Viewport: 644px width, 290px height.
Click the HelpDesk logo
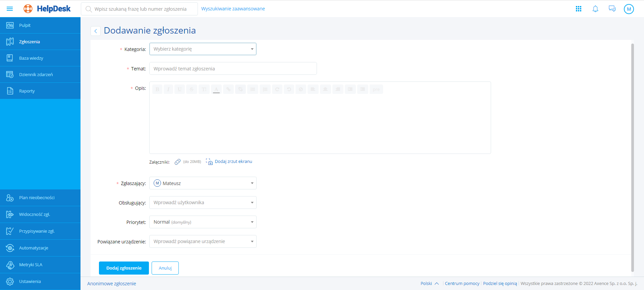click(47, 9)
